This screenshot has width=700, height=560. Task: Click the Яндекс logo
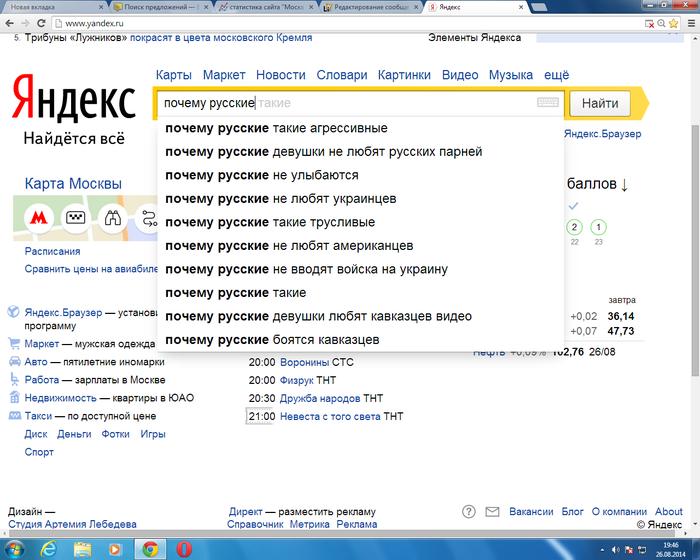73,97
